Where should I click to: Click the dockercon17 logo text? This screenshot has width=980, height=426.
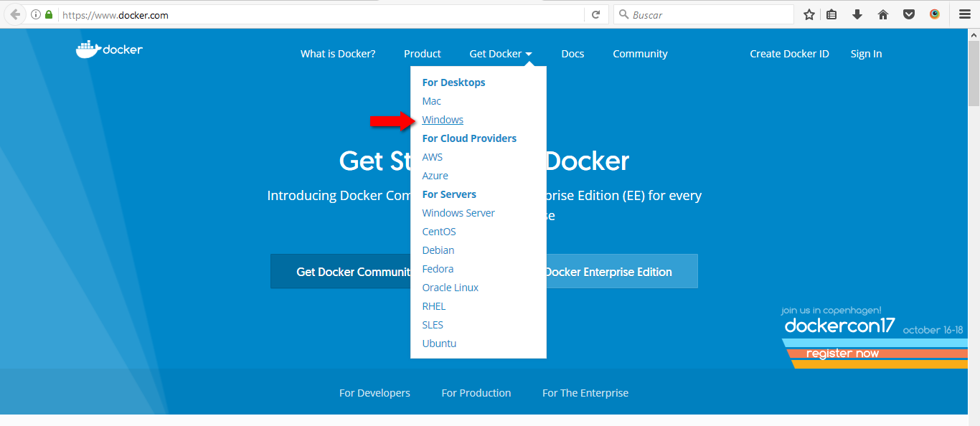(839, 326)
